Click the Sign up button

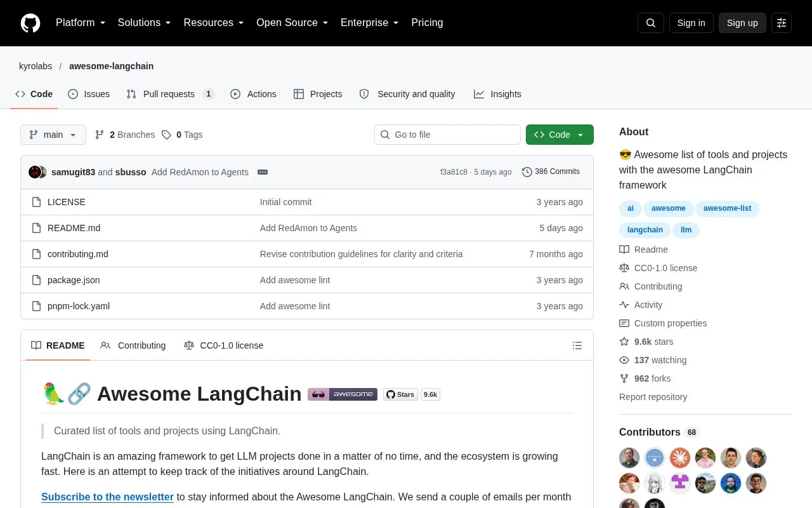[x=742, y=23]
